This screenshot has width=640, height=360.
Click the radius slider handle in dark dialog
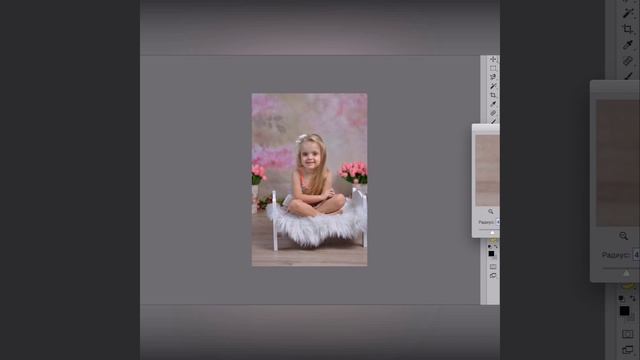[627, 273]
